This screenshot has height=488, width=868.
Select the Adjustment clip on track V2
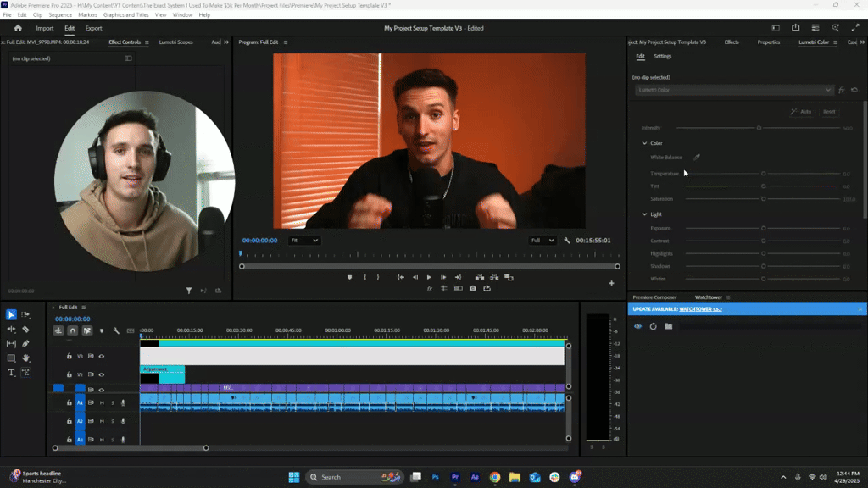click(161, 374)
